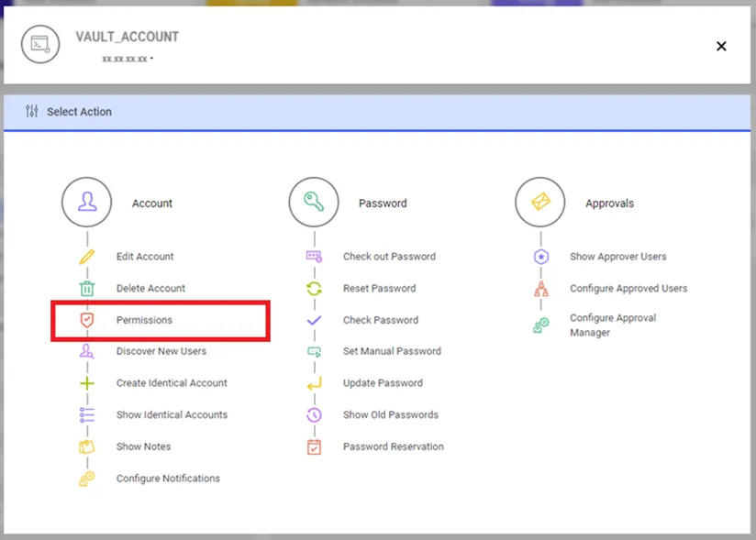Image resolution: width=756 pixels, height=540 pixels.
Task: Click the Show Identical Accounts list icon
Action: pyautogui.click(x=87, y=414)
